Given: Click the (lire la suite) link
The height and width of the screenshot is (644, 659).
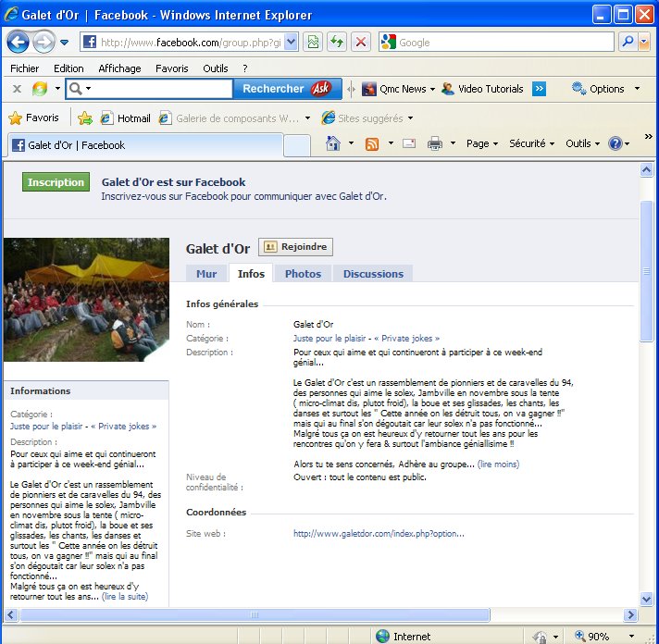Looking at the screenshot, I should 125,597.
